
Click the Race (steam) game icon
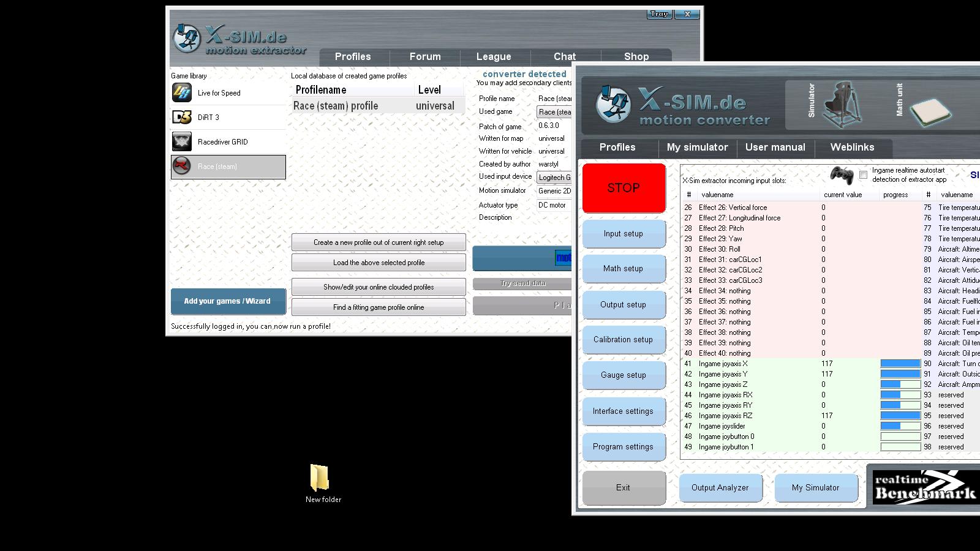pyautogui.click(x=182, y=166)
